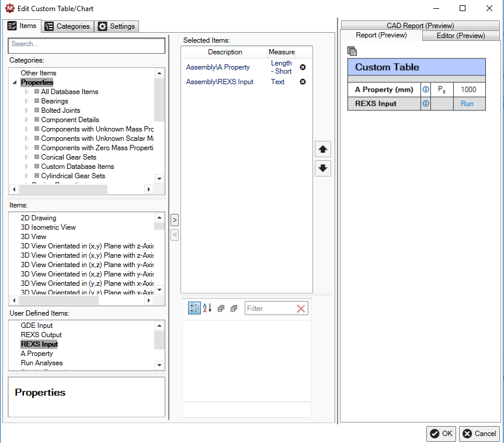Click the expand all property groups icon
This screenshot has width=504, height=443.
pos(221,309)
